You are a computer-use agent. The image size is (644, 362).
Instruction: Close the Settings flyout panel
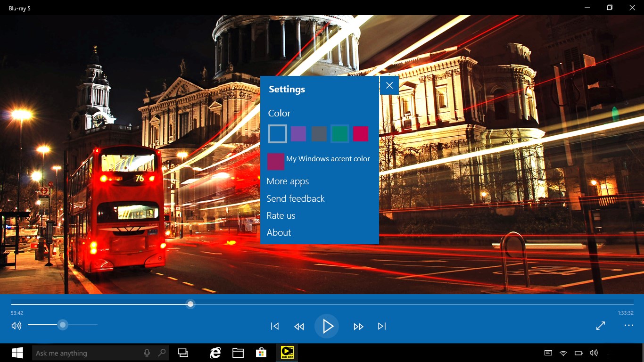click(x=389, y=85)
